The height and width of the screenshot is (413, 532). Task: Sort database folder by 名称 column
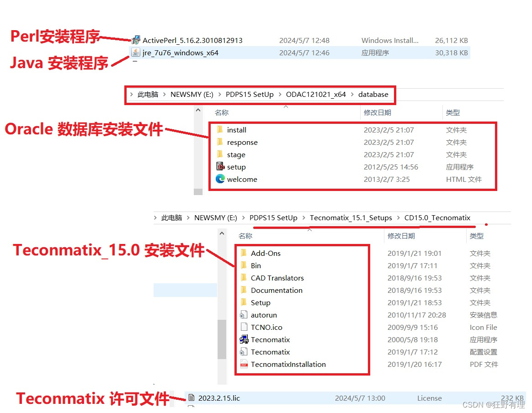point(222,112)
